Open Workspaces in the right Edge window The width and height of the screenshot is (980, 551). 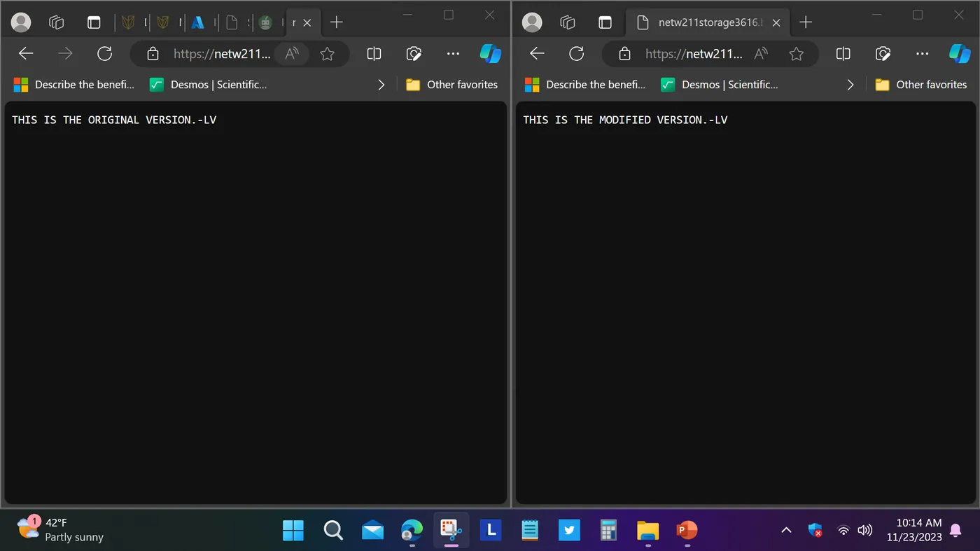(568, 22)
